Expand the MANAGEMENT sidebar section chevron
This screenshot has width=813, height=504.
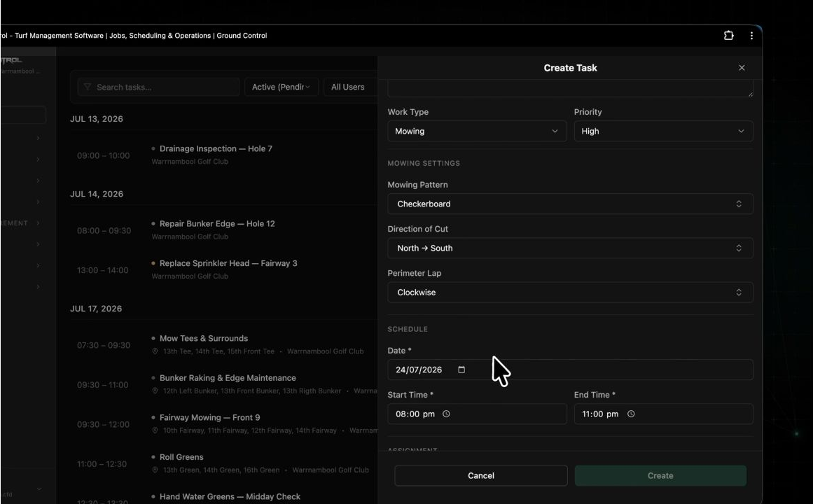(38, 223)
